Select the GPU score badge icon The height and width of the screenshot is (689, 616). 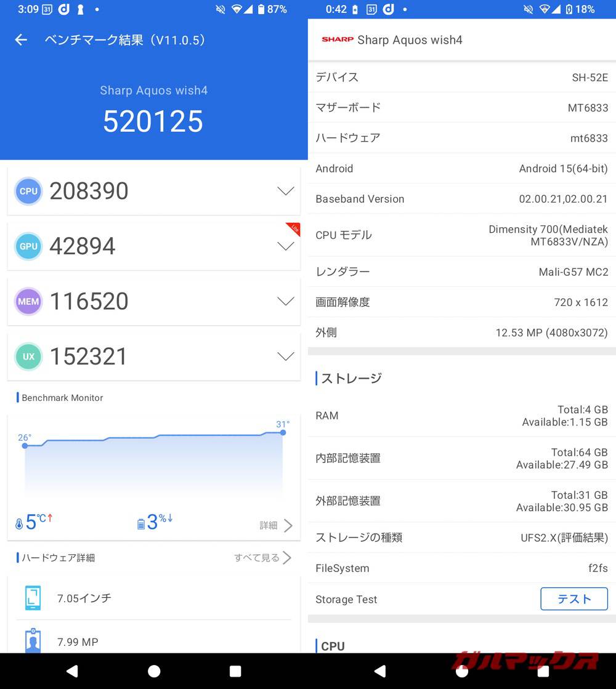tap(28, 246)
